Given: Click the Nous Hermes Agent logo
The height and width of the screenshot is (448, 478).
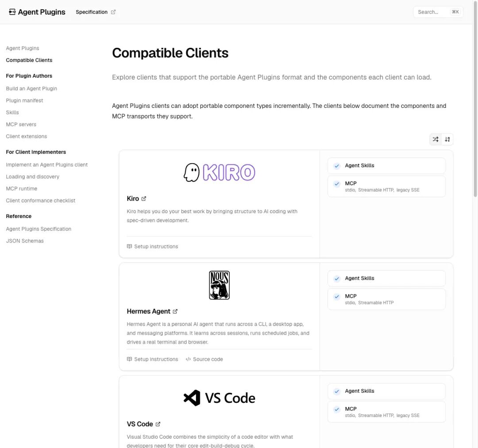Looking at the screenshot, I should tap(219, 285).
